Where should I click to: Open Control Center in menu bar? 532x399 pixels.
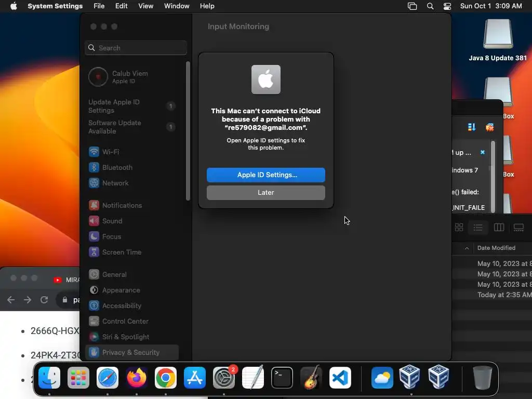point(447,6)
